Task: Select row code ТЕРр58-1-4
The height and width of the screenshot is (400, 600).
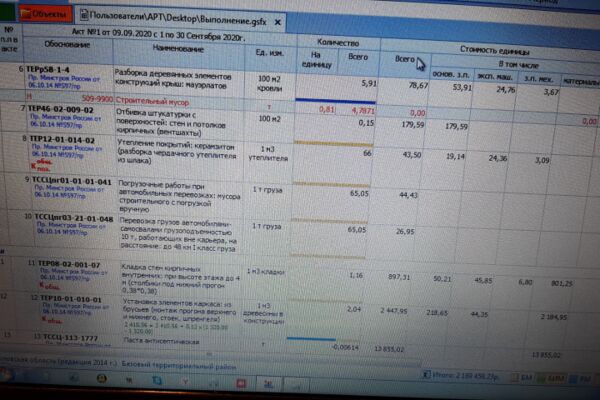Action: [x=48, y=70]
